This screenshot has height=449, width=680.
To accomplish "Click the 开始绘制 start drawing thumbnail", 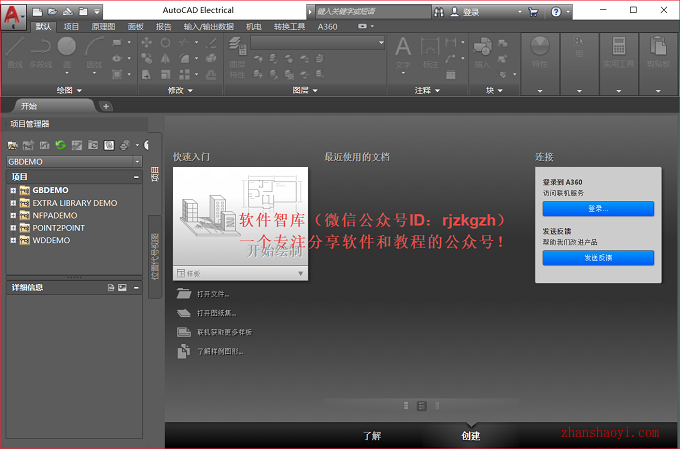I will [240, 216].
